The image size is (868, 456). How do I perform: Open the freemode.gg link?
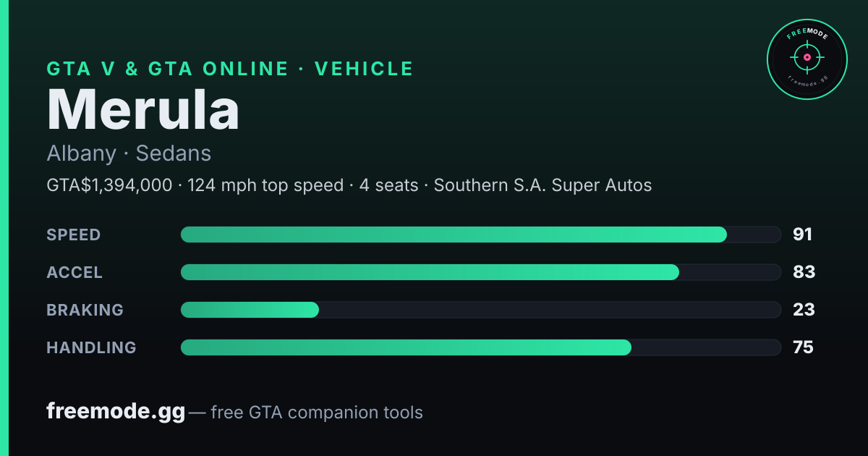coord(116,412)
